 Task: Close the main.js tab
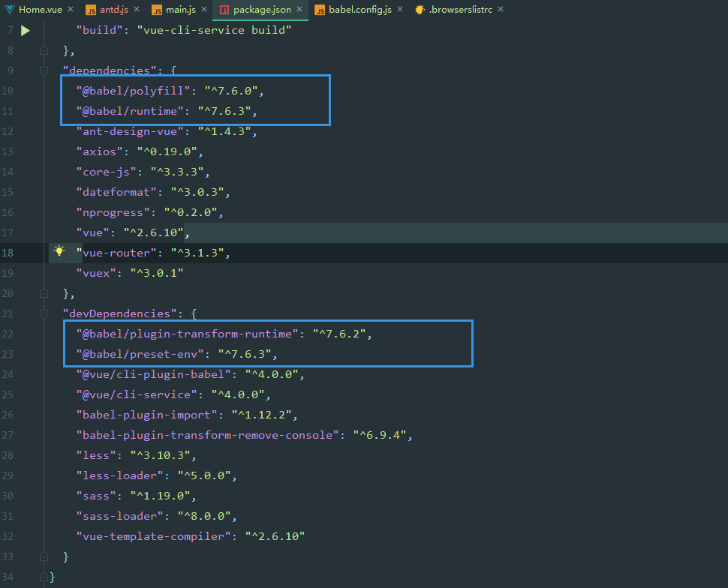click(204, 9)
